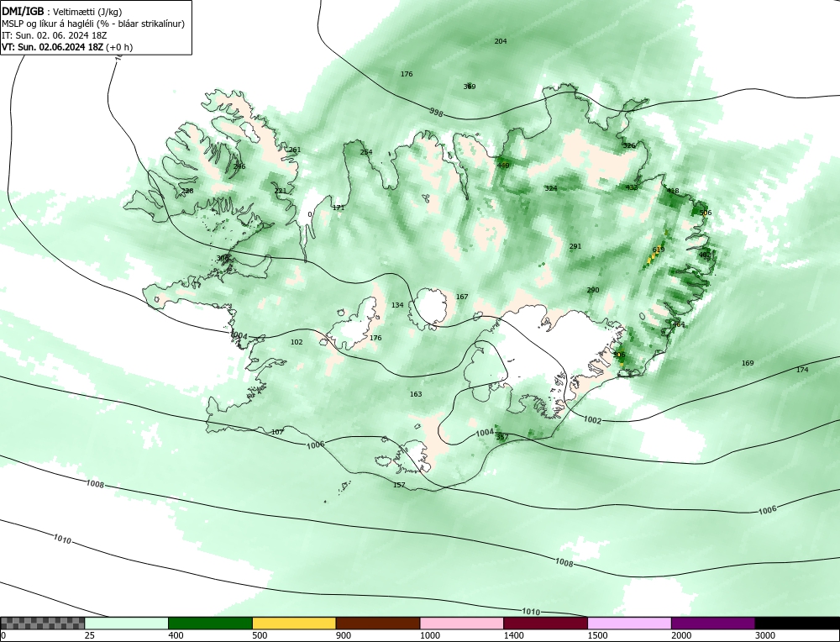The height and width of the screenshot is (642, 840).
Task: Click the grey checkered 0–25 legend swatch
Action: pos(42,623)
